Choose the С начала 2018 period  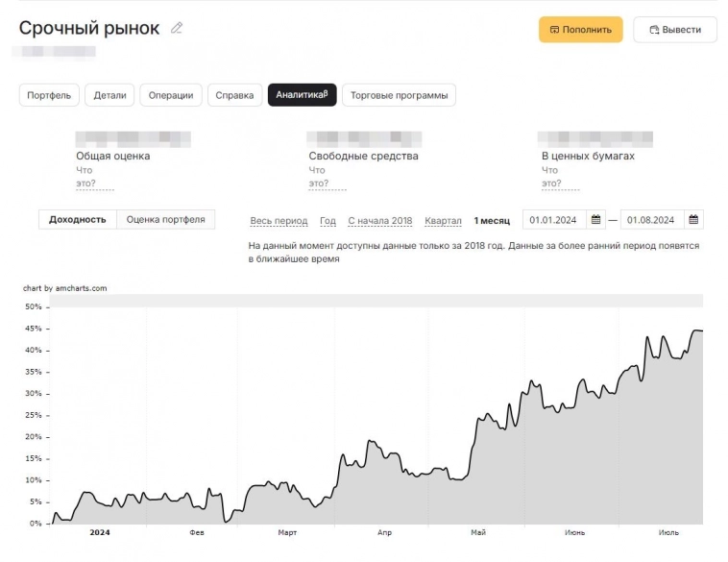pyautogui.click(x=379, y=221)
